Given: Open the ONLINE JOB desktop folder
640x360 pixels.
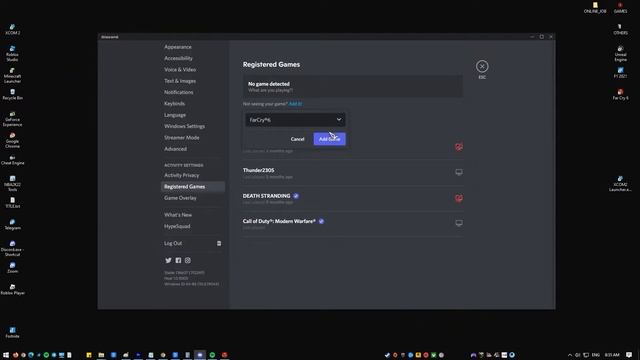Looking at the screenshot, I should (595, 7).
